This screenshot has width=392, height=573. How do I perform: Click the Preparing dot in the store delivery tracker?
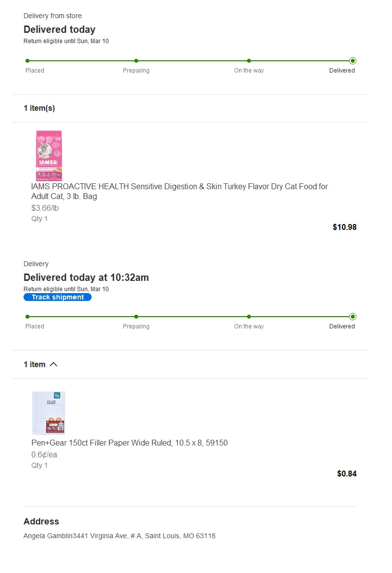(x=136, y=61)
